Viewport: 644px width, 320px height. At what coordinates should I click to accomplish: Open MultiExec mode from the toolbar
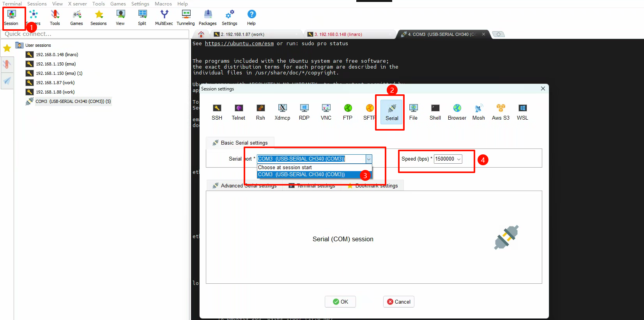point(164,18)
